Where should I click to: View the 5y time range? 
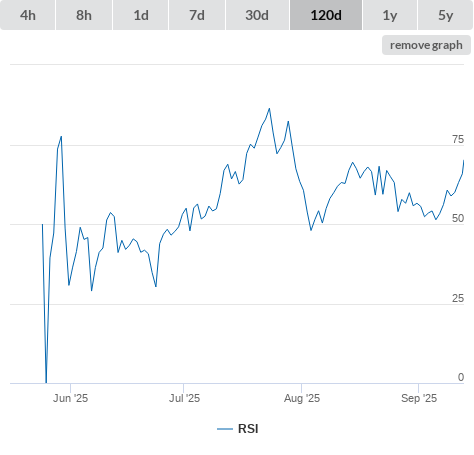point(445,15)
